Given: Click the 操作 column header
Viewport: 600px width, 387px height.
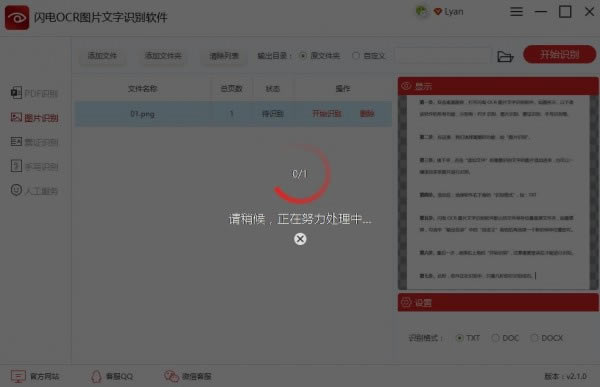Looking at the screenshot, I should click(x=343, y=89).
